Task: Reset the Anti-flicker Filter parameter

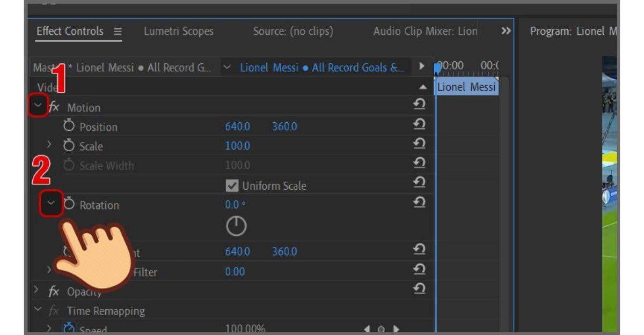Action: tap(420, 269)
